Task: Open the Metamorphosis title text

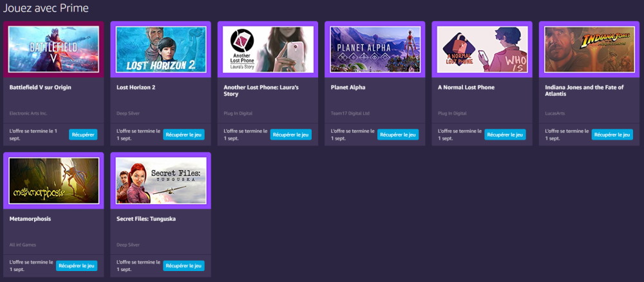Action: tap(30, 219)
